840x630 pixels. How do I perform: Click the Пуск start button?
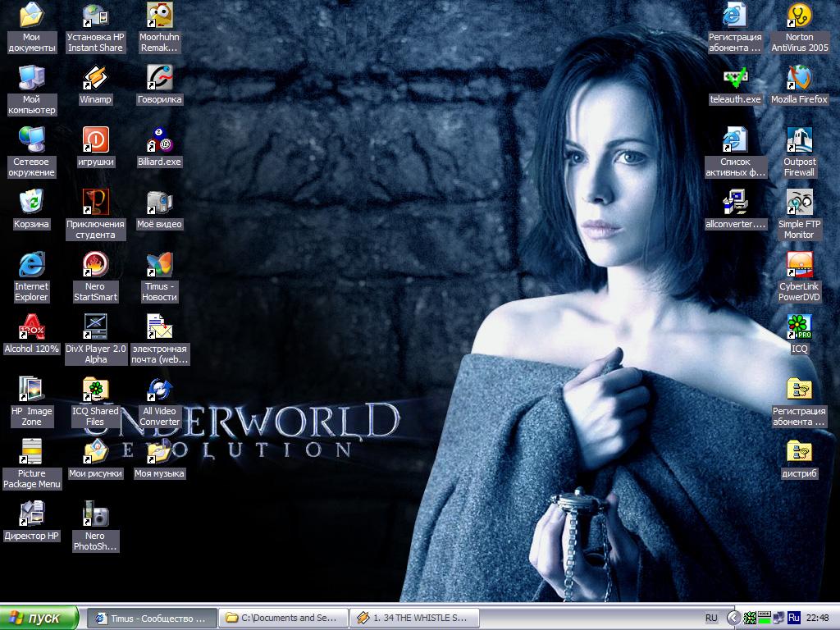click(x=39, y=618)
